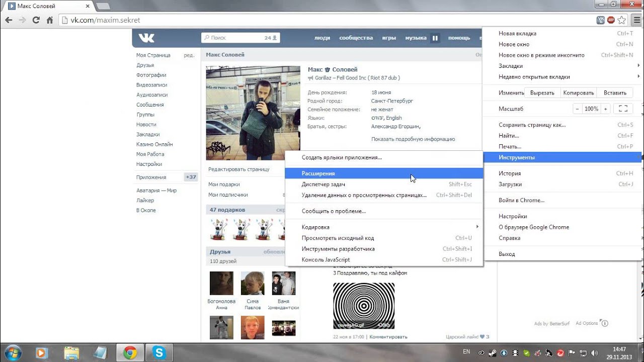The width and height of the screenshot is (644, 362).
Task: Click the address bar URL
Action: (105, 20)
